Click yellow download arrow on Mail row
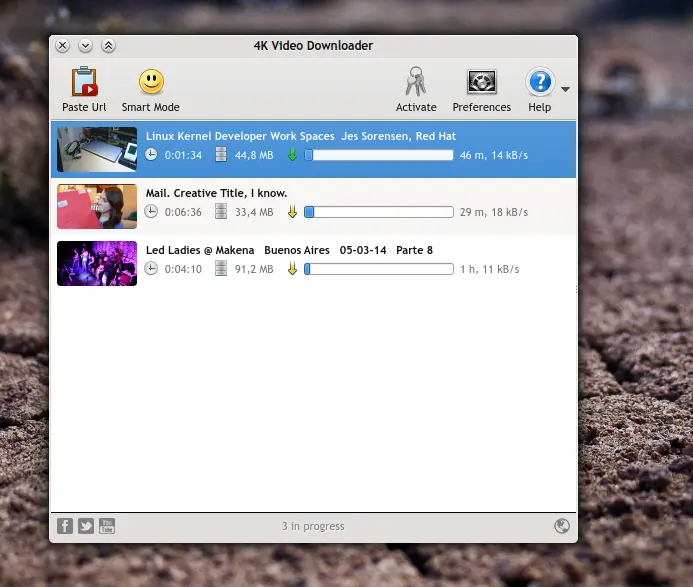The height and width of the screenshot is (587, 693). pos(292,212)
